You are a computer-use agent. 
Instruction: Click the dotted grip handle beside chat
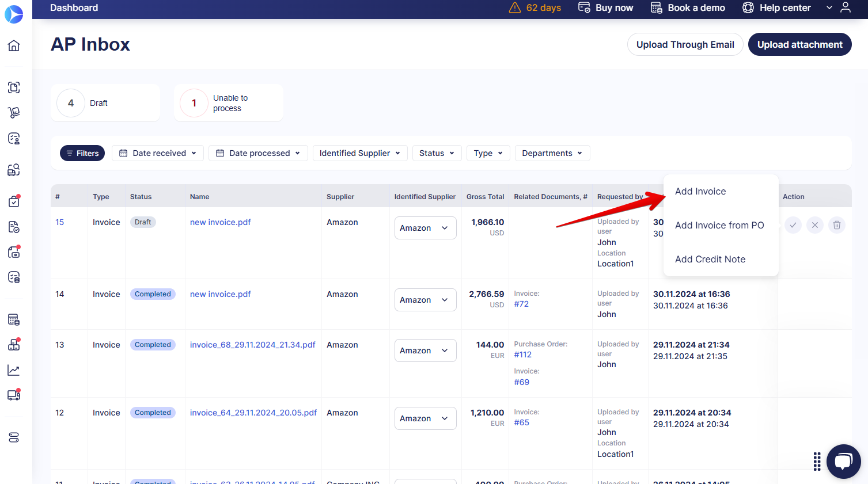tap(817, 462)
